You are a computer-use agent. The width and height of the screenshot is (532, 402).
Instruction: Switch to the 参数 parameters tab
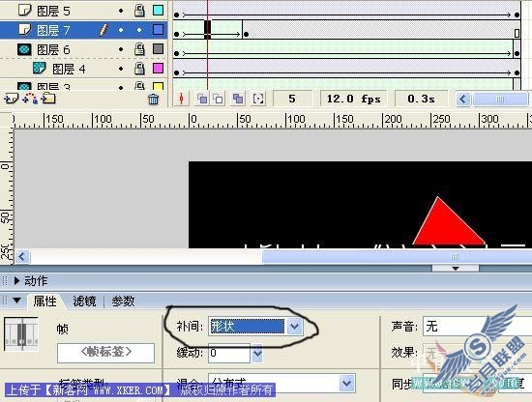pyautogui.click(x=123, y=301)
